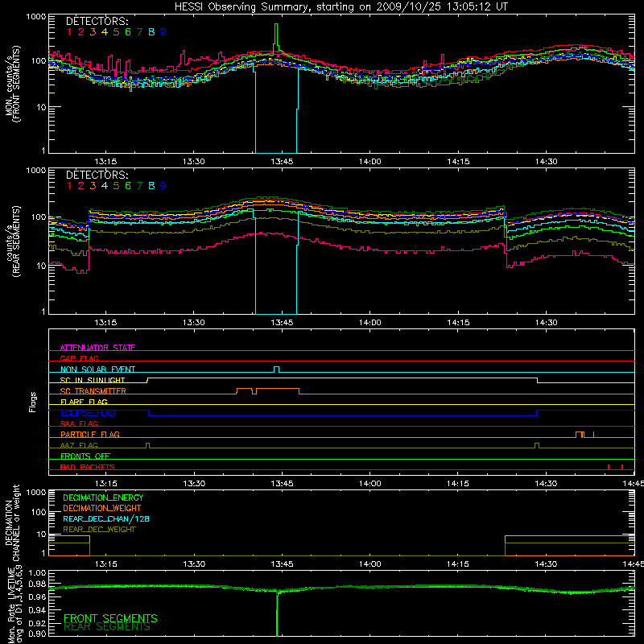The image size is (644, 644).
Task: Click cyan detector 8 in rear segments legend
Action: point(151,186)
